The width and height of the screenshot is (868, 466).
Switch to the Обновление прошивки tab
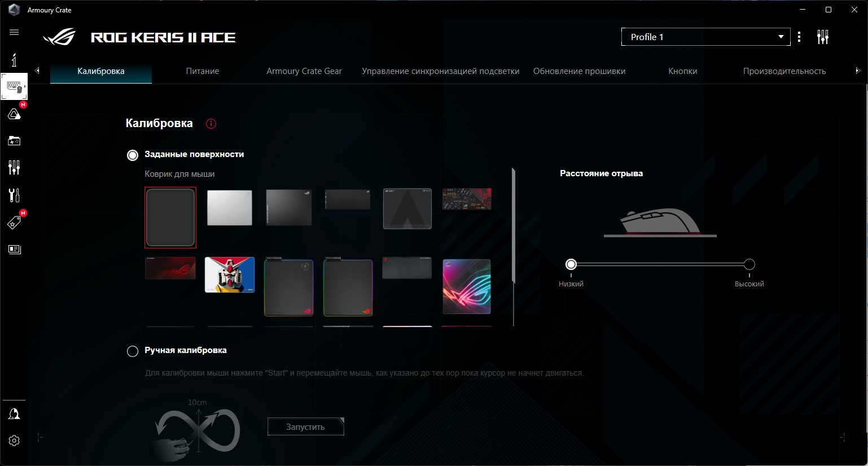(x=580, y=71)
